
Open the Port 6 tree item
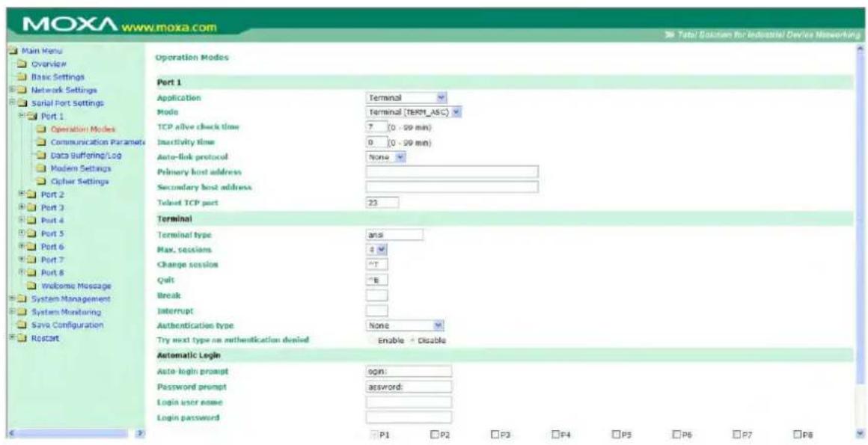click(53, 246)
